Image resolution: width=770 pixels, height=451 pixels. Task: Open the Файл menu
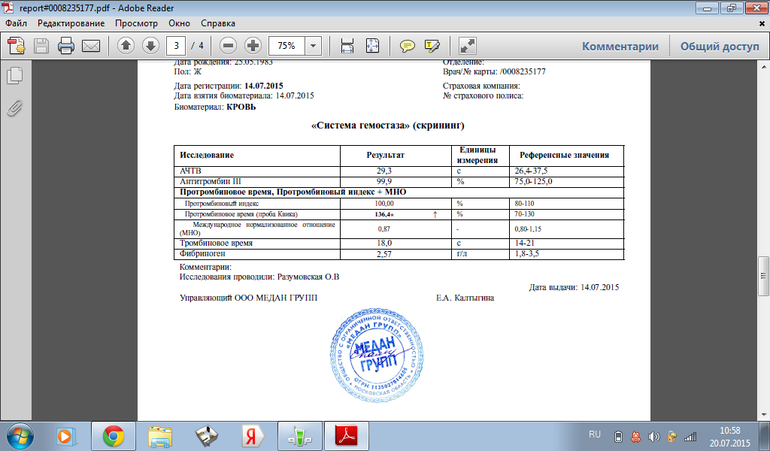(17, 20)
